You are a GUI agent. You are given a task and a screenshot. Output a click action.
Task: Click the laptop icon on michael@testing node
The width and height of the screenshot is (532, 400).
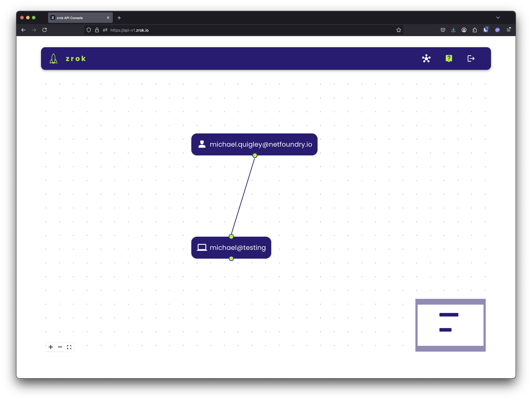202,247
